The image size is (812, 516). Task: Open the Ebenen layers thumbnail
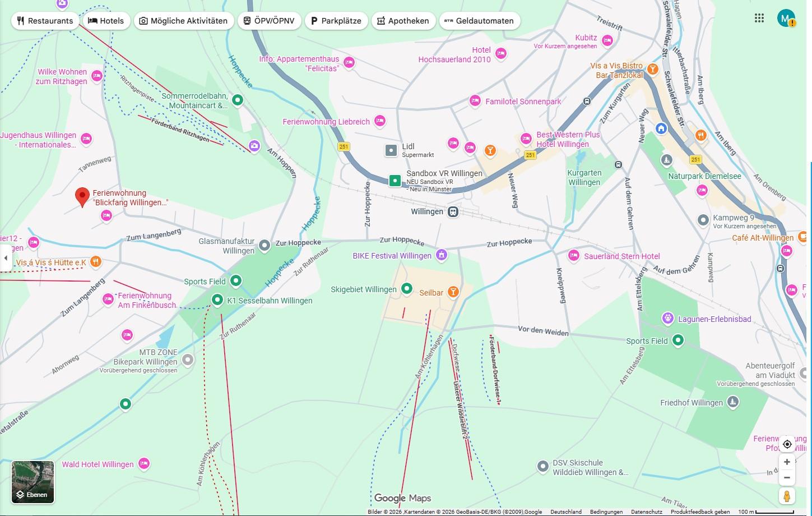(33, 482)
